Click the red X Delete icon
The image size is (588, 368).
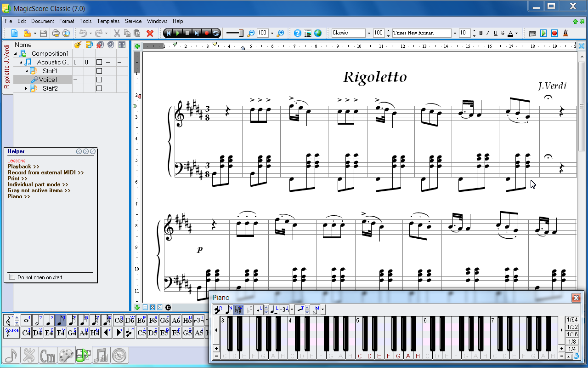150,33
